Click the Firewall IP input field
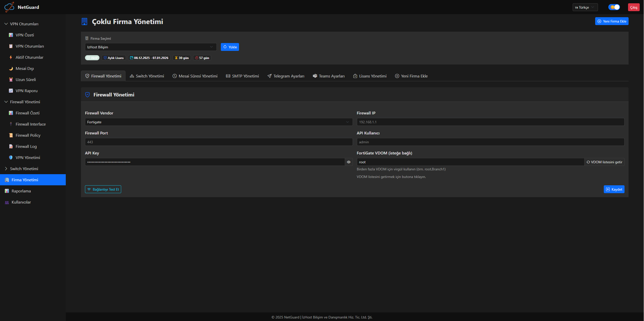 490,122
